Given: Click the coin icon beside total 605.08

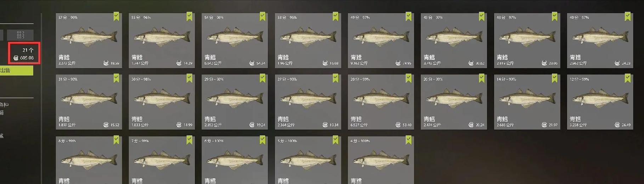Looking at the screenshot, I should [x=16, y=58].
